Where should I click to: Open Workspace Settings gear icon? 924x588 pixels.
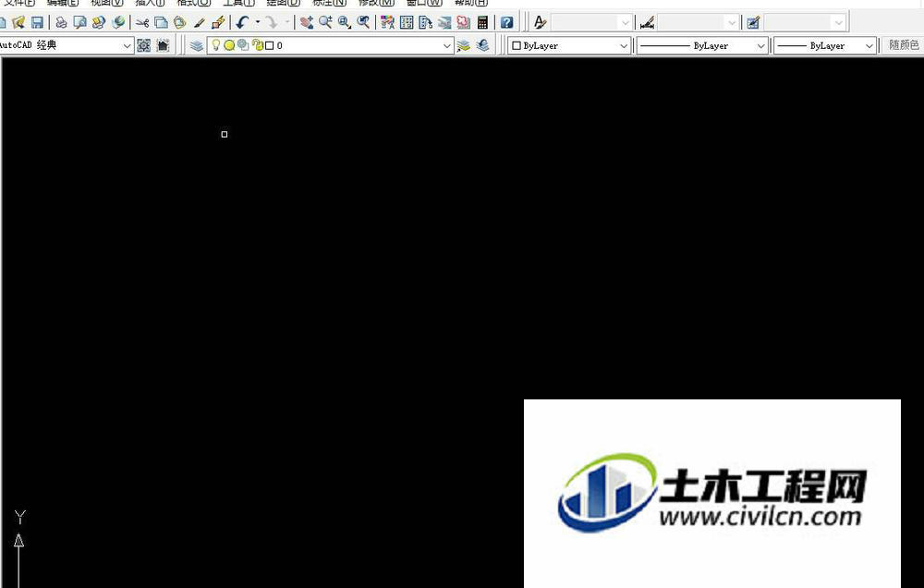(144, 45)
